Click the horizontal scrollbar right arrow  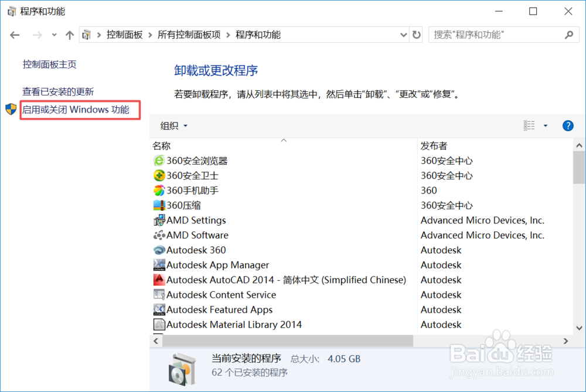(x=565, y=341)
